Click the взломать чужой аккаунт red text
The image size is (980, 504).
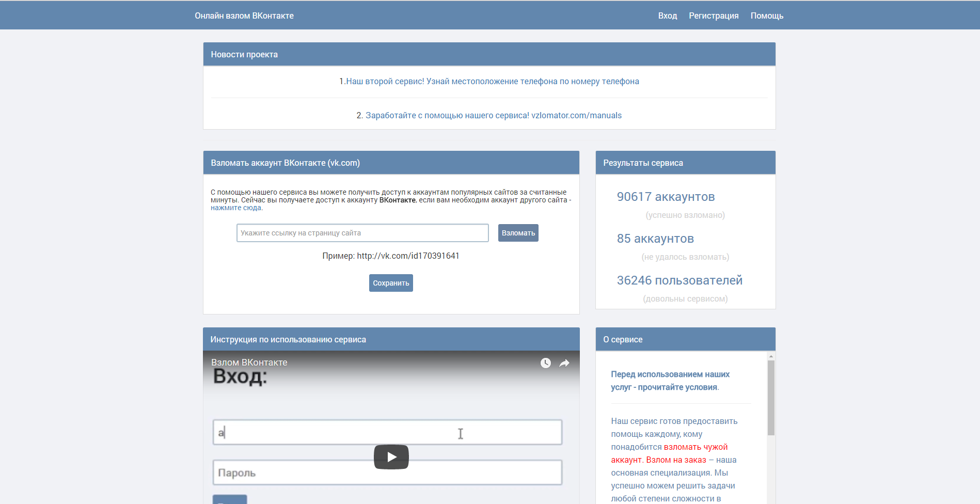point(670,453)
